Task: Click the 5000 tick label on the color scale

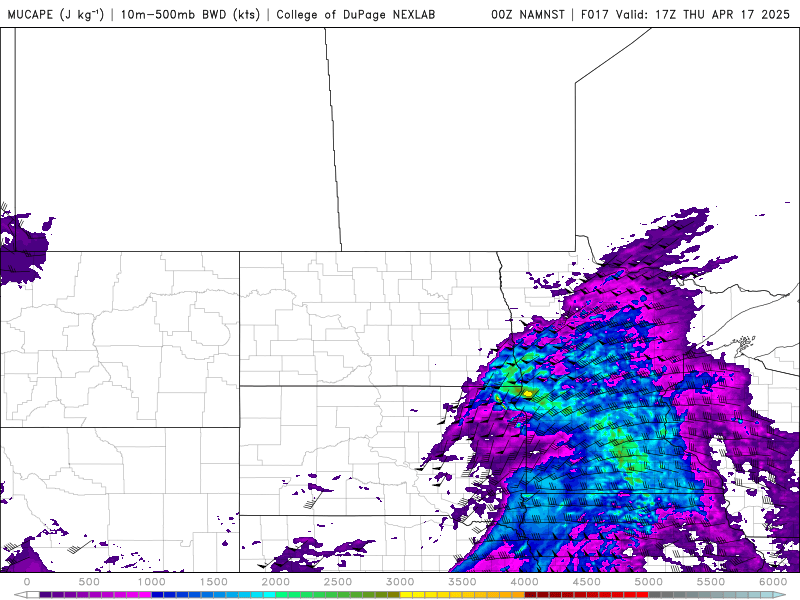Action: (x=648, y=582)
